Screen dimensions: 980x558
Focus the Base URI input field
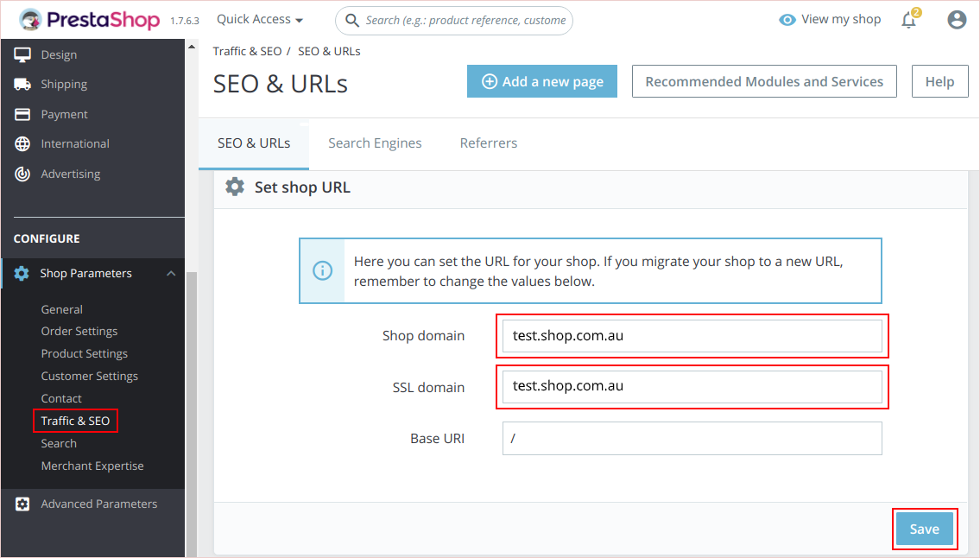click(692, 439)
